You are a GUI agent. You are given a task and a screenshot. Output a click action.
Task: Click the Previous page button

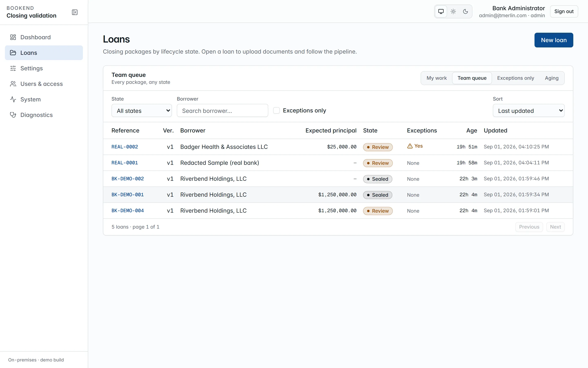click(529, 227)
